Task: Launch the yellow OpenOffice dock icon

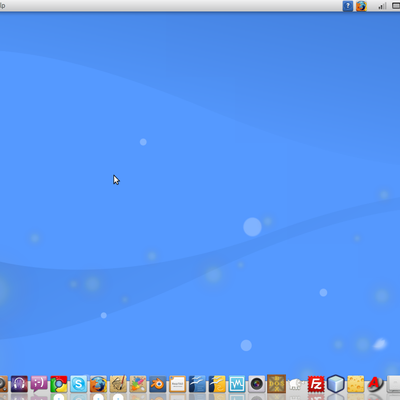Action: 217,384
